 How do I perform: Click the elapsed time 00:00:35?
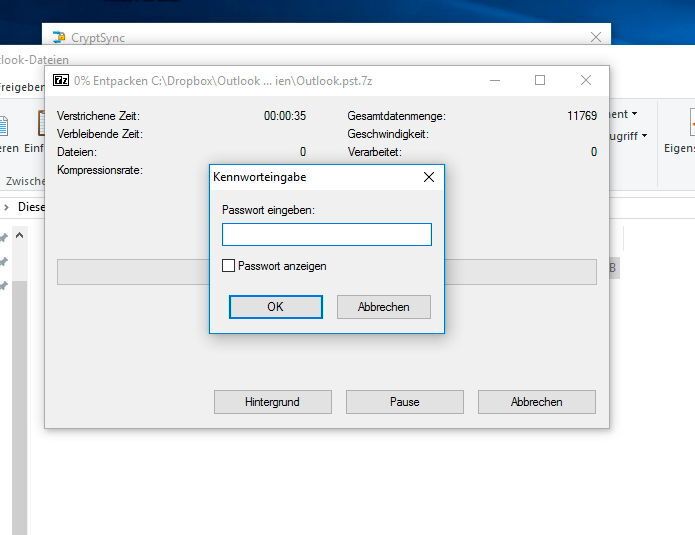pyautogui.click(x=285, y=116)
